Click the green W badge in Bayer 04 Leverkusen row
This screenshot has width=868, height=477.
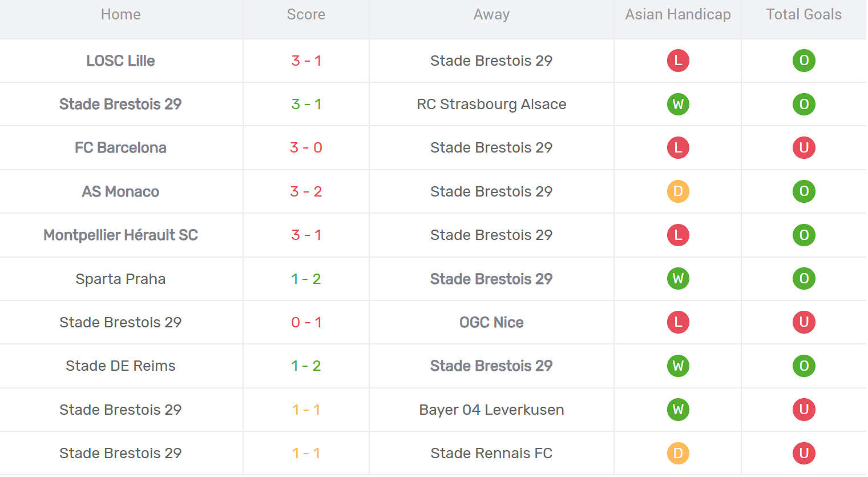pos(678,410)
